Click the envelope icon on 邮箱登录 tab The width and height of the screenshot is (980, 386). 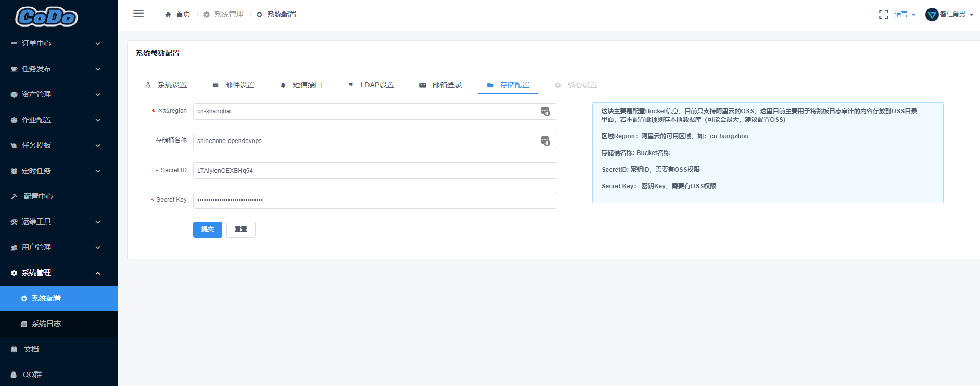423,85
